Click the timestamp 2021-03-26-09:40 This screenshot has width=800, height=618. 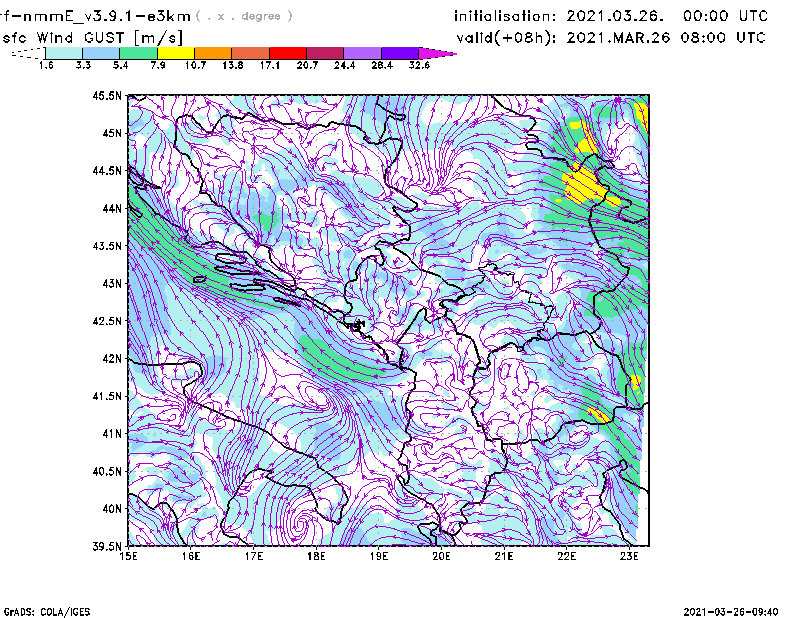point(731,612)
